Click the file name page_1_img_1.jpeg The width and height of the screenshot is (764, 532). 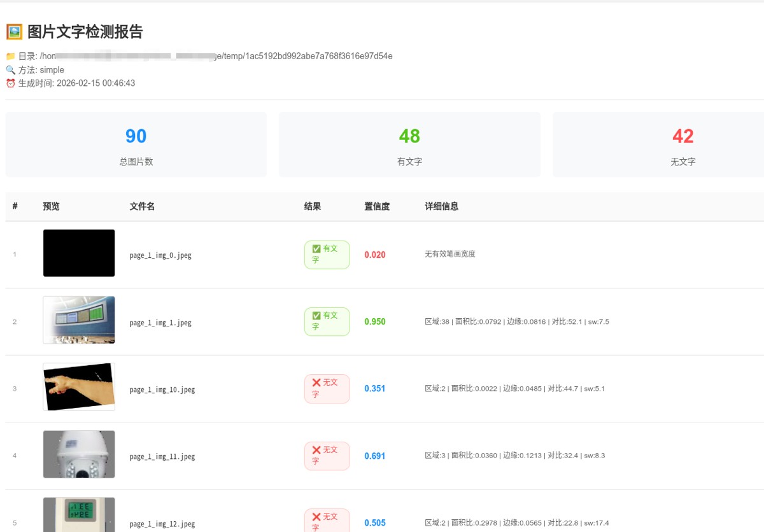pyautogui.click(x=160, y=323)
